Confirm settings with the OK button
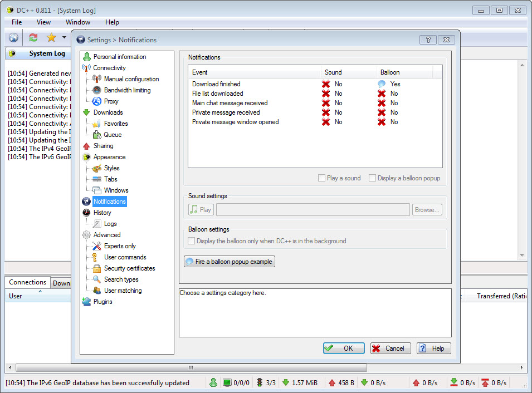Screen dimensions: 532x393 pos(344,348)
